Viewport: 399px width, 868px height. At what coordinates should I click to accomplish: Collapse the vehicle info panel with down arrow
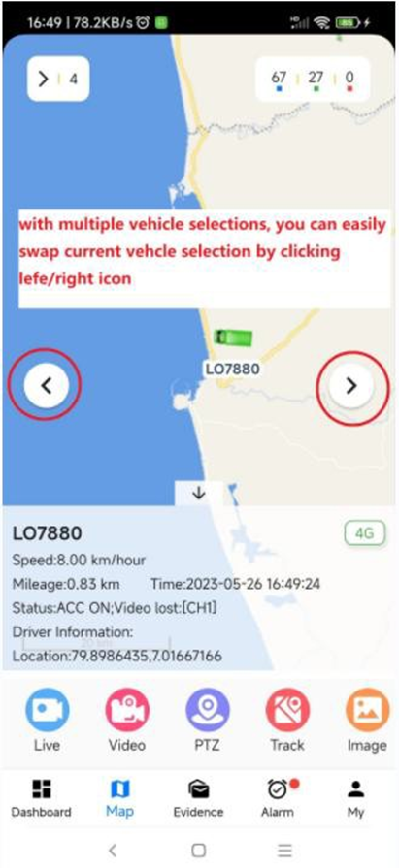[x=199, y=494]
